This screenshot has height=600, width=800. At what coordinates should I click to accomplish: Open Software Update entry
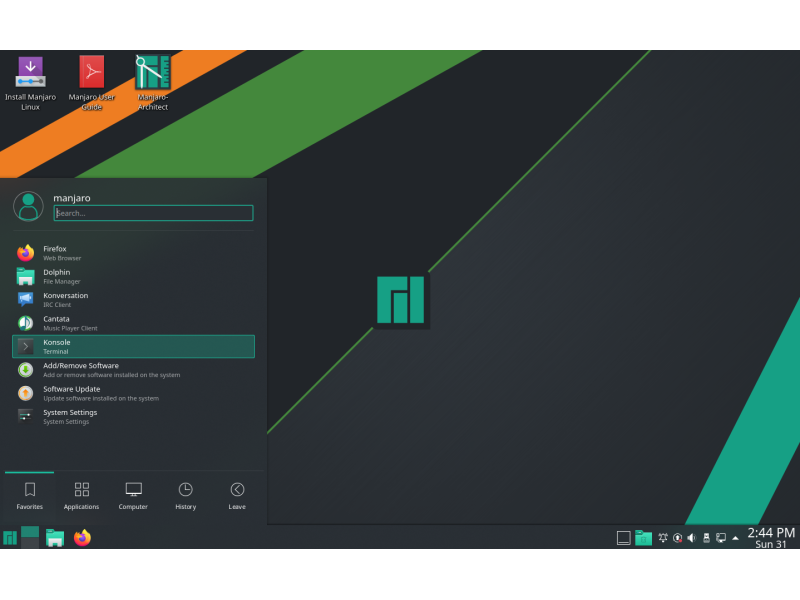coord(133,393)
